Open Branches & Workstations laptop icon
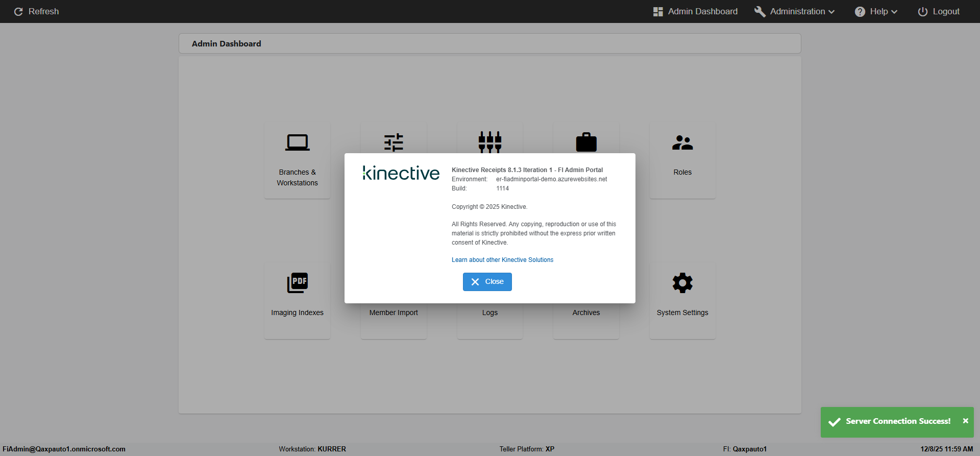The image size is (980, 456). [298, 142]
